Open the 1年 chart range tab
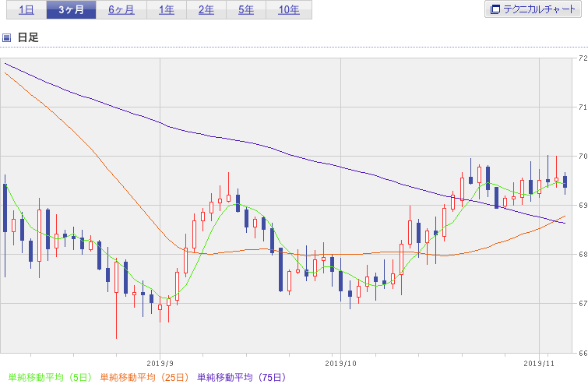 click(x=167, y=9)
